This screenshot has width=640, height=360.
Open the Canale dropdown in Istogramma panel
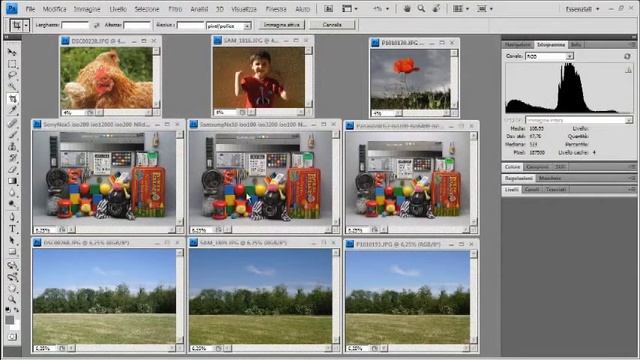coord(569,56)
